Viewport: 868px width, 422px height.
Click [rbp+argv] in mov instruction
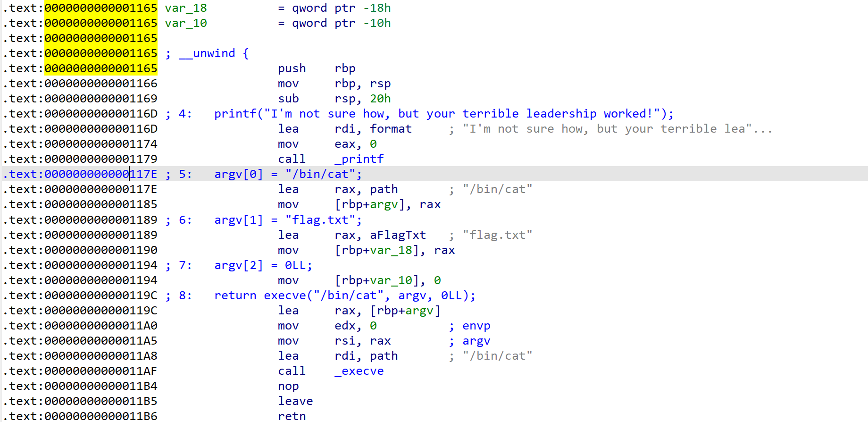point(369,204)
